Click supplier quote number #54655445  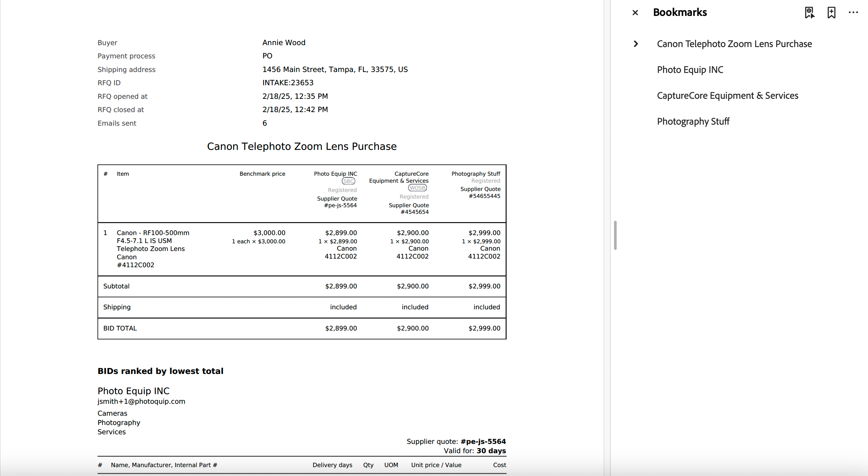tap(484, 196)
